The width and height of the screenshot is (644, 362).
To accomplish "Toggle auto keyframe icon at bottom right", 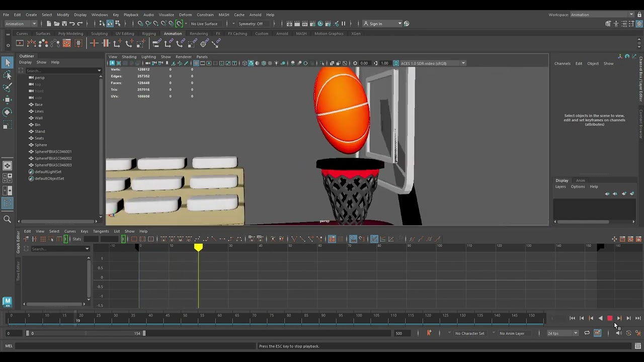I will 628,333.
